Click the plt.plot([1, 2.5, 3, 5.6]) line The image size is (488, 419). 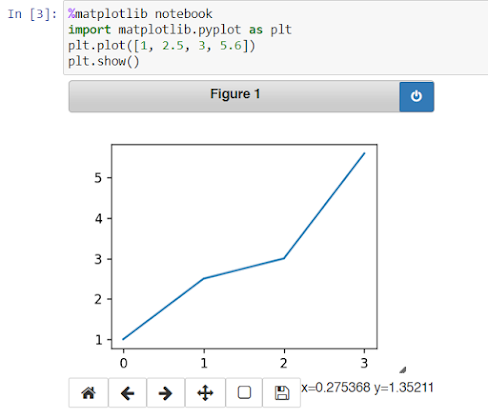(x=162, y=45)
